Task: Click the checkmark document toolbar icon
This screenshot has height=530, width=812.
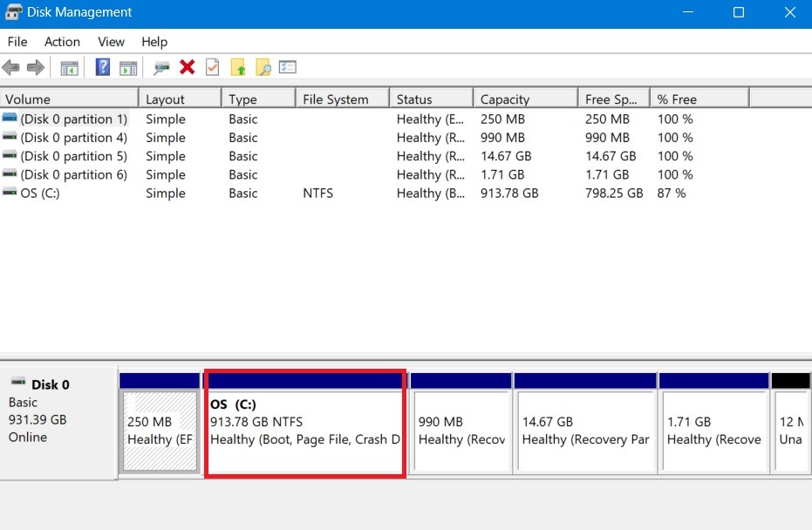Action: pos(212,67)
